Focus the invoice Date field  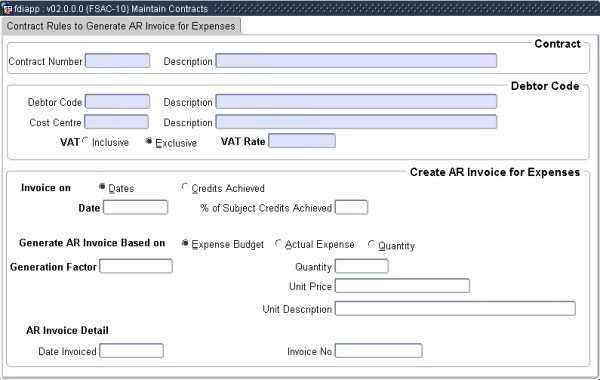coord(135,207)
